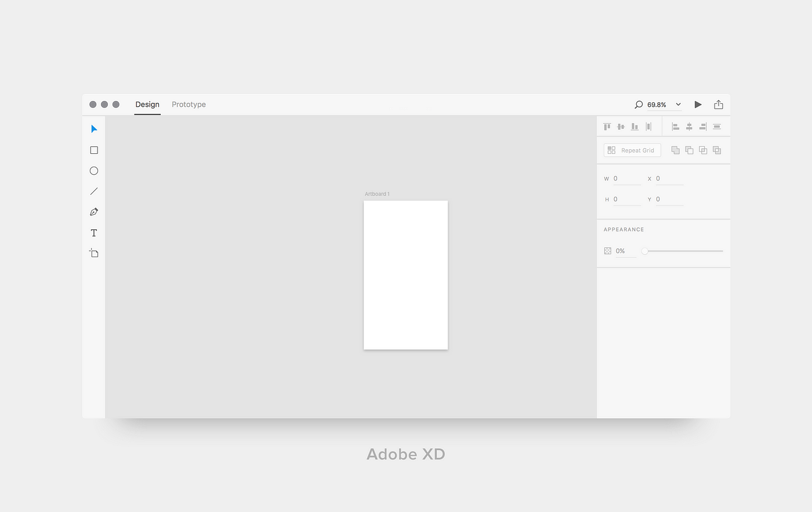Select the Line tool
This screenshot has width=812, height=512.
pyautogui.click(x=94, y=191)
